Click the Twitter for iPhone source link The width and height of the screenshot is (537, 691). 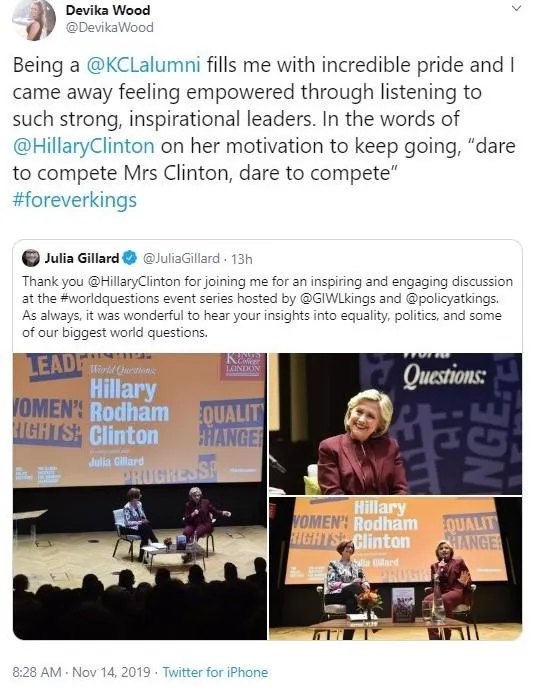point(215,672)
